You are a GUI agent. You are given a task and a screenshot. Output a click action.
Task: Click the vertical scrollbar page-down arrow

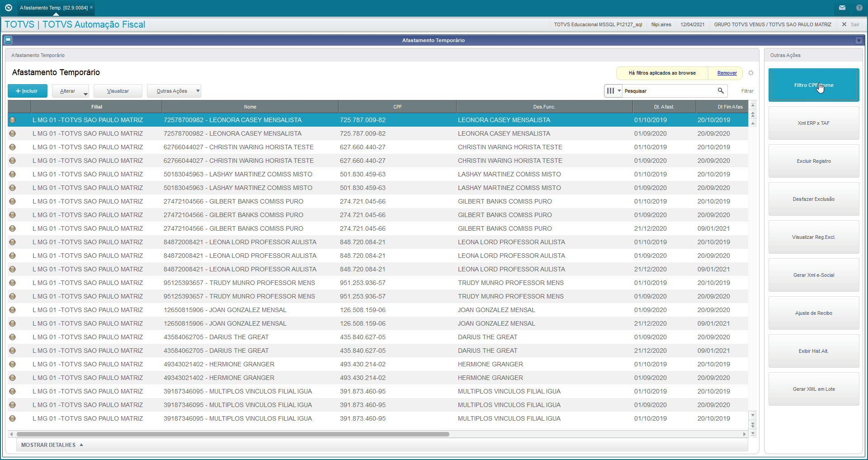(753, 425)
